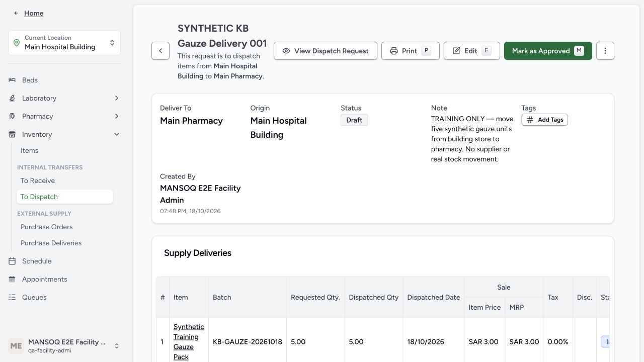Screen dimensions: 644x362
Task: Click the Pharmacy icon in sidebar
Action: (x=12, y=116)
